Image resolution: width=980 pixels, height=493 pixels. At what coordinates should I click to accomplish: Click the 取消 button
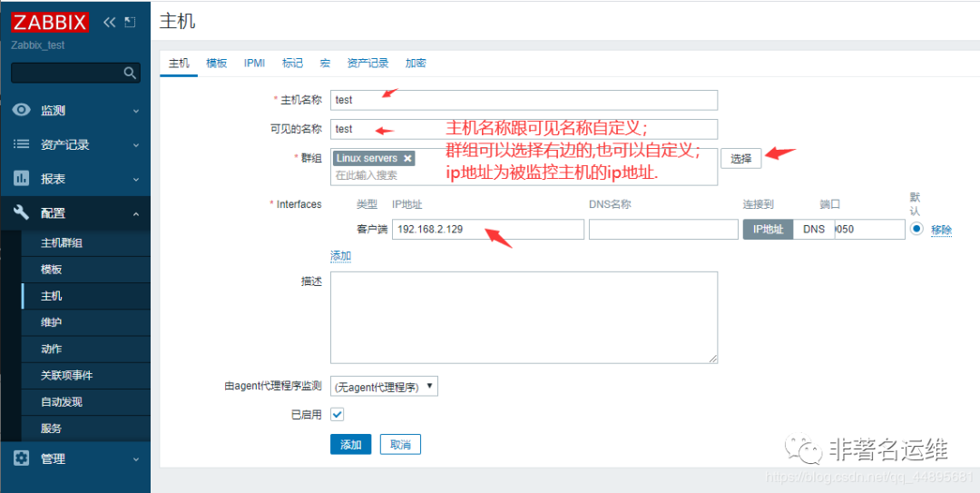coord(400,445)
